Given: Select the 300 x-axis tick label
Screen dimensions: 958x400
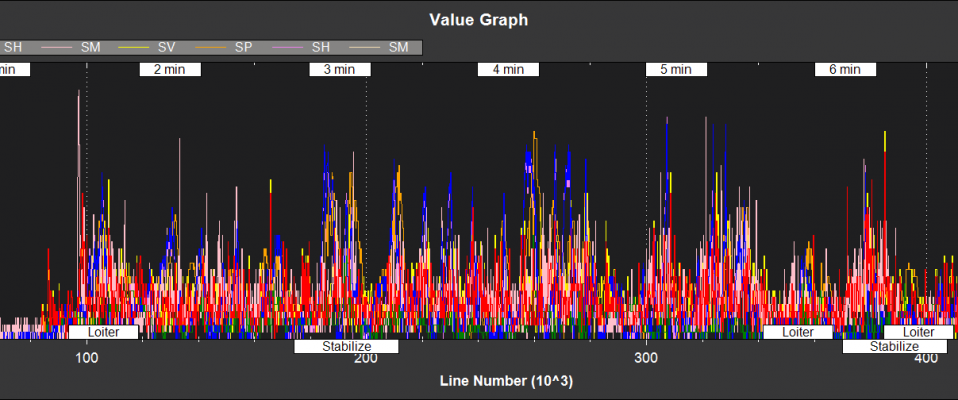Looking at the screenshot, I should (646, 359).
